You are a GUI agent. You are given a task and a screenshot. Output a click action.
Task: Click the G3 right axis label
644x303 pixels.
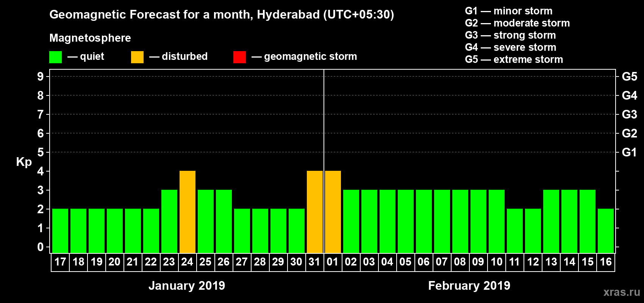click(630, 114)
